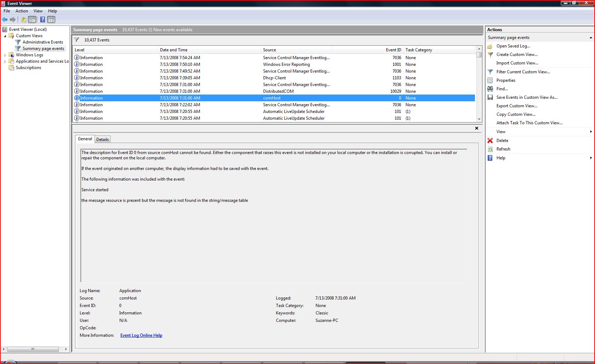Select Subscriptions in the console tree
This screenshot has height=364, width=595.
click(x=28, y=68)
